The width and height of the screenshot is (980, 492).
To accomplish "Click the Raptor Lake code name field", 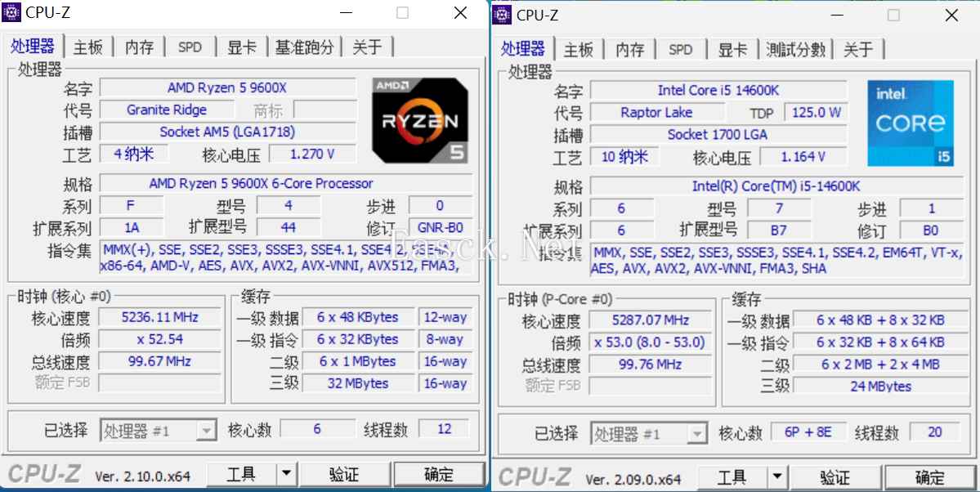I will point(657,113).
